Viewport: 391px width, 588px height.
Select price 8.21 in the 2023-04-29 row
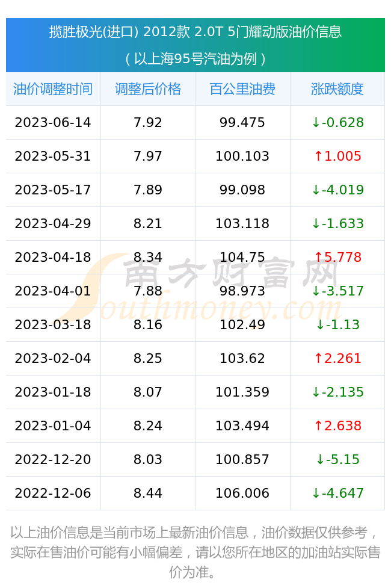pyautogui.click(x=148, y=224)
